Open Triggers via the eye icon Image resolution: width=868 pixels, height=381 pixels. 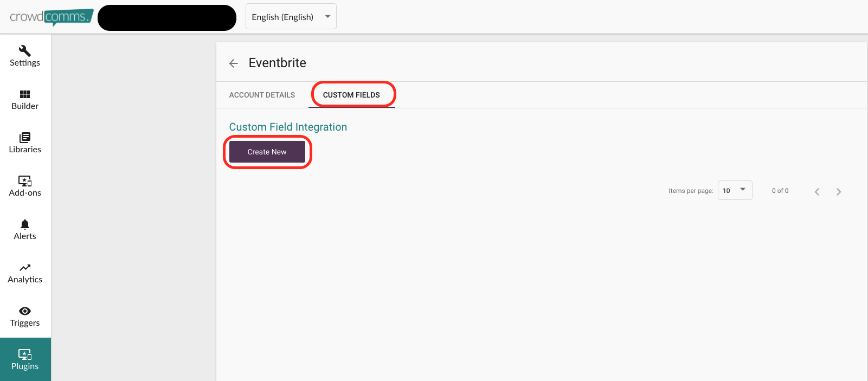click(25, 311)
